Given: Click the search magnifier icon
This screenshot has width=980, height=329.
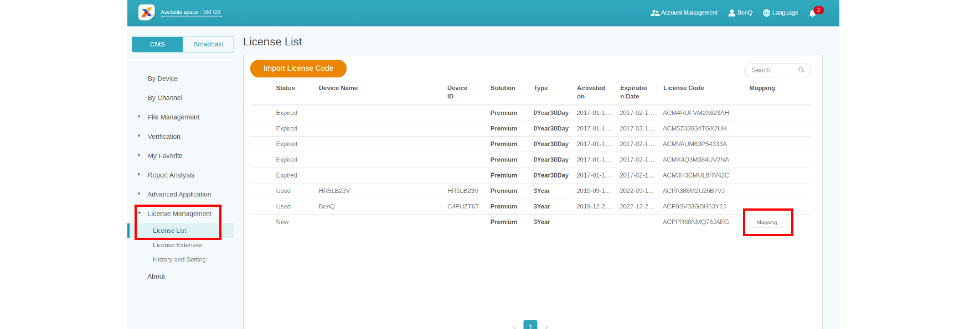Looking at the screenshot, I should (801, 70).
